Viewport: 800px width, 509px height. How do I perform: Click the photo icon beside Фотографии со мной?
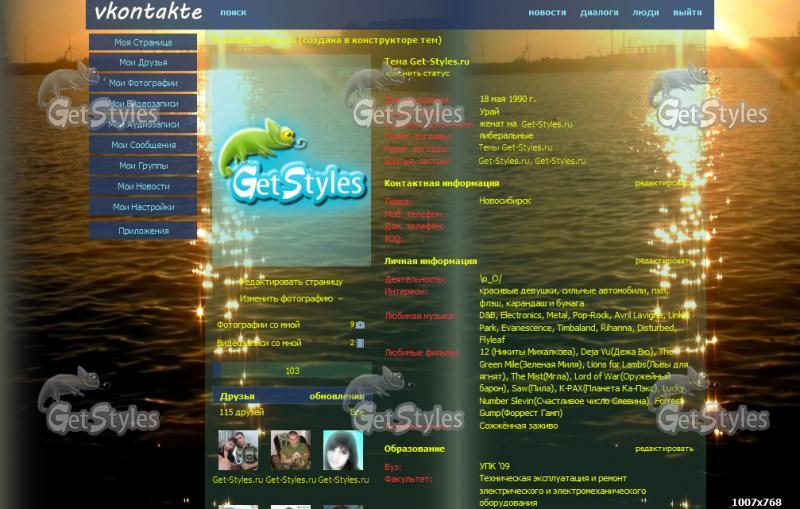[361, 325]
